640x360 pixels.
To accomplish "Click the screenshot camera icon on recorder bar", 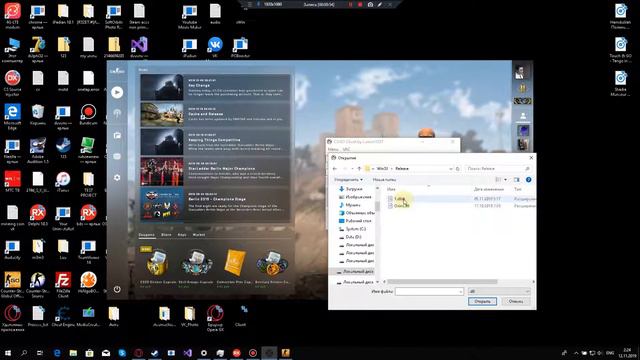I will pyautogui.click(x=370, y=4).
